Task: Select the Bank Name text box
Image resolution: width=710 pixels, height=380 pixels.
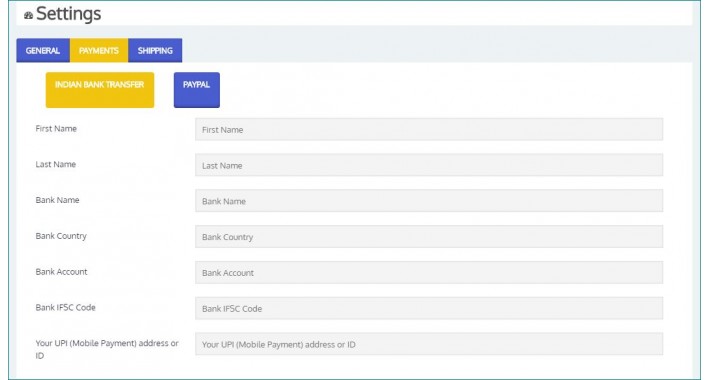Action: [x=429, y=201]
